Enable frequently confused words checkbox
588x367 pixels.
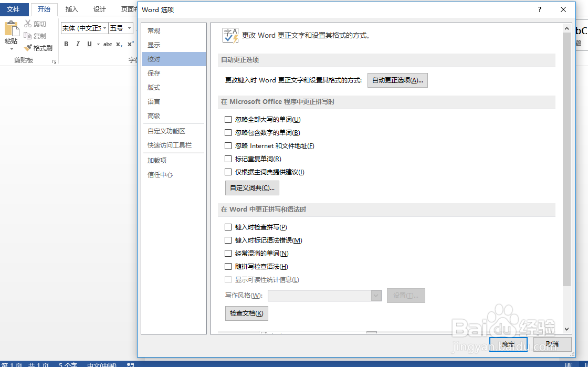[228, 254]
